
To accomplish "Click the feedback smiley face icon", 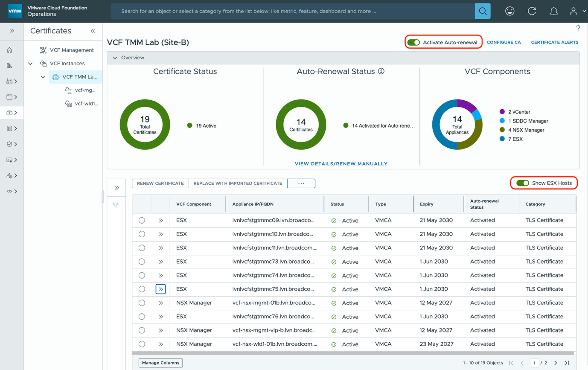I will (x=509, y=11).
